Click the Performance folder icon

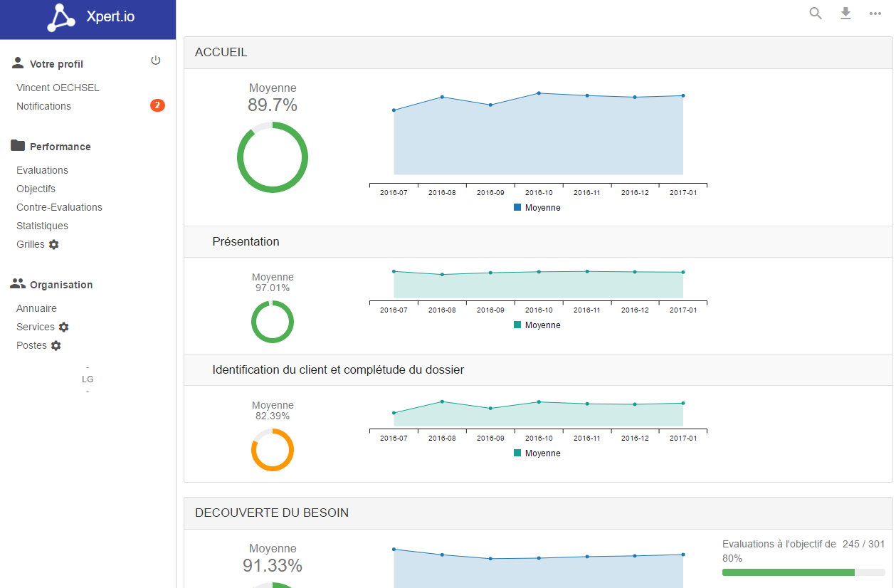pyautogui.click(x=18, y=146)
